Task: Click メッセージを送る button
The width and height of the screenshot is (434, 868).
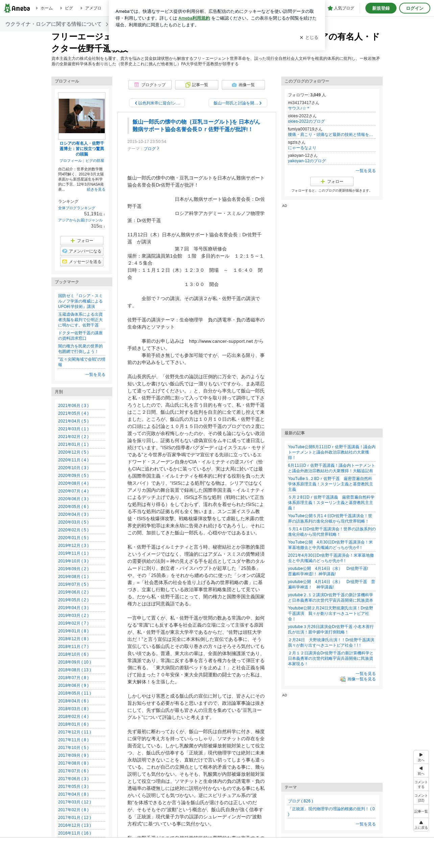Action: pos(82,262)
